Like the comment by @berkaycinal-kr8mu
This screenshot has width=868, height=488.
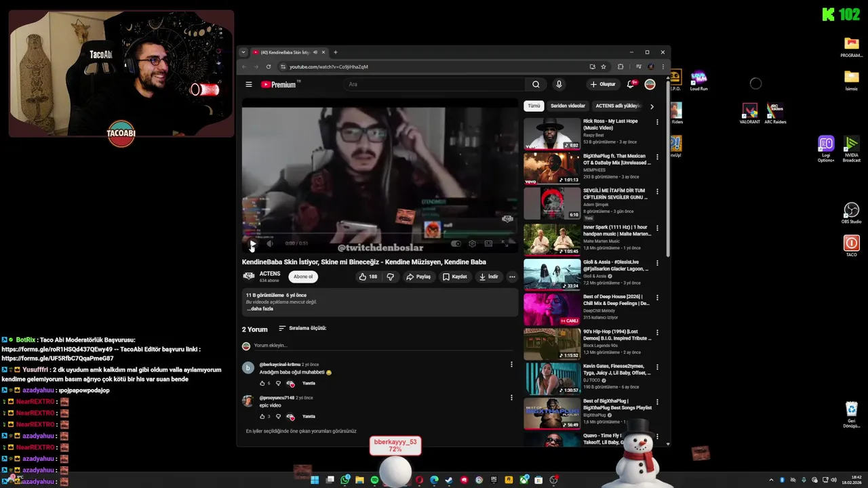coord(262,384)
